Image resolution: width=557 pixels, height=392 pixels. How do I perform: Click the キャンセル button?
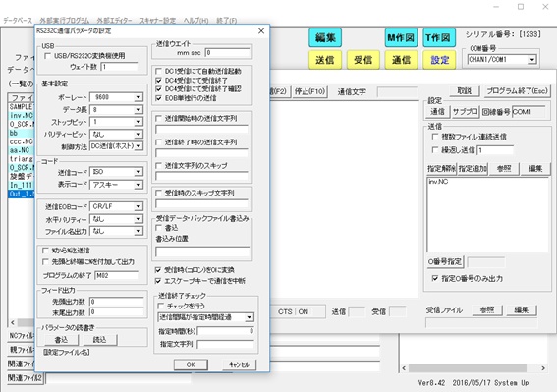[x=239, y=364]
